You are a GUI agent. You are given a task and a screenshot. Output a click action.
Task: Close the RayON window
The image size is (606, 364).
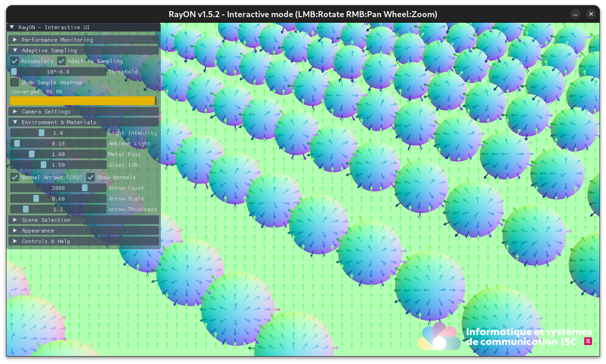pyautogui.click(x=591, y=14)
